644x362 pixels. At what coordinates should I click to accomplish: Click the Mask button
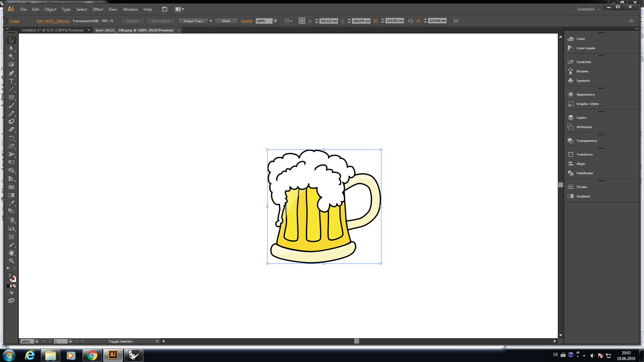coord(226,21)
